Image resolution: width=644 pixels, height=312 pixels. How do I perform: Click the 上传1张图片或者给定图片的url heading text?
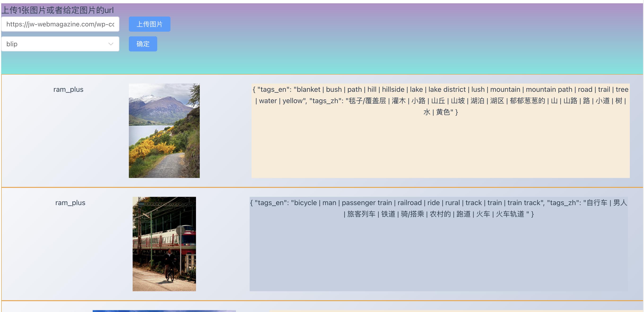point(57,10)
